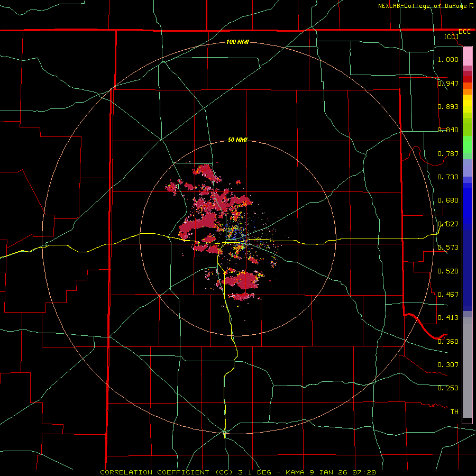Click the 0.787 scale value
This screenshot has height=476, width=476.
point(448,153)
